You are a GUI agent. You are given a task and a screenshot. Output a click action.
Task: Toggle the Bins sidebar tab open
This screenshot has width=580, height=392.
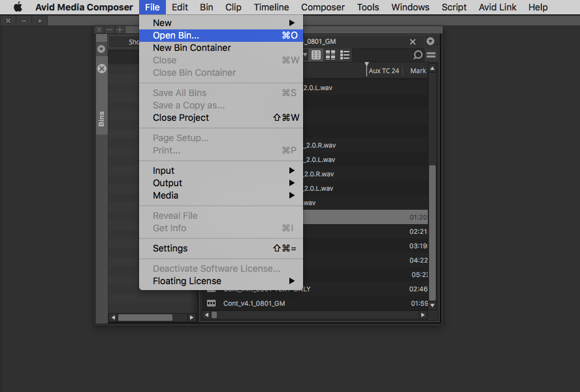[101, 118]
